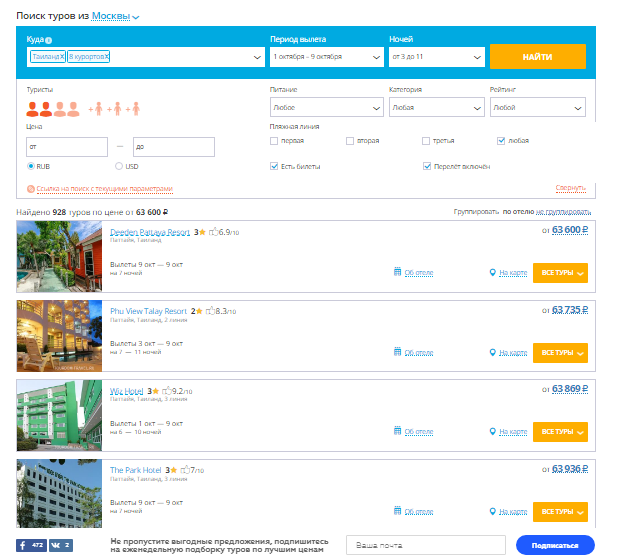The image size is (621, 558).
Task: Click the link icon beside search parameters link
Action: (31, 188)
